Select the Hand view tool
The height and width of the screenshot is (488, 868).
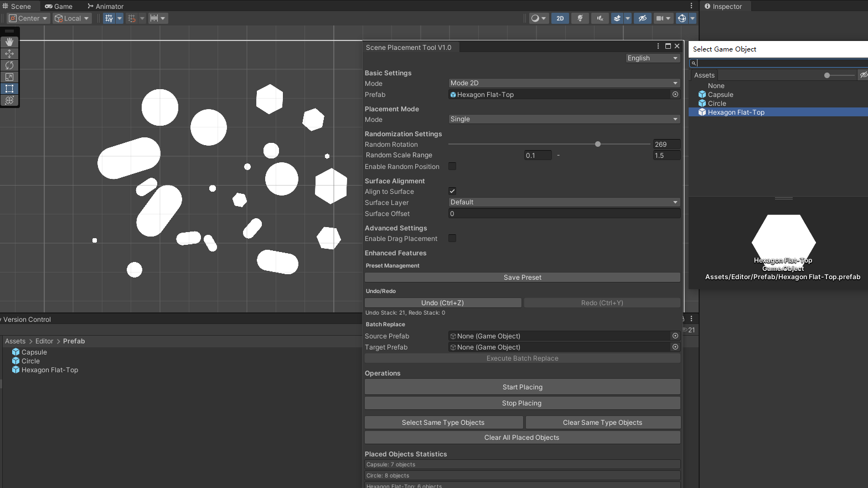coord(9,42)
